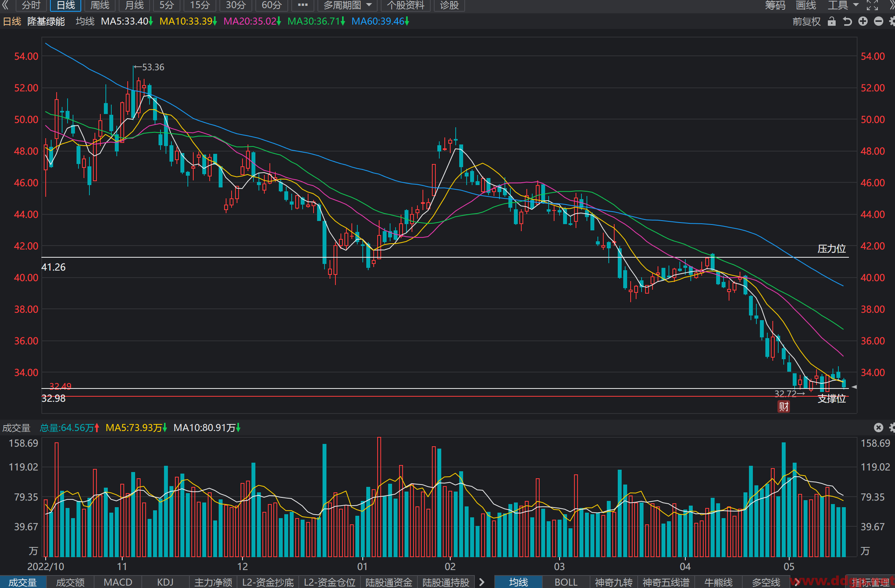
Task: Click the undo arrow icon in chart toolbar
Action: (x=847, y=21)
